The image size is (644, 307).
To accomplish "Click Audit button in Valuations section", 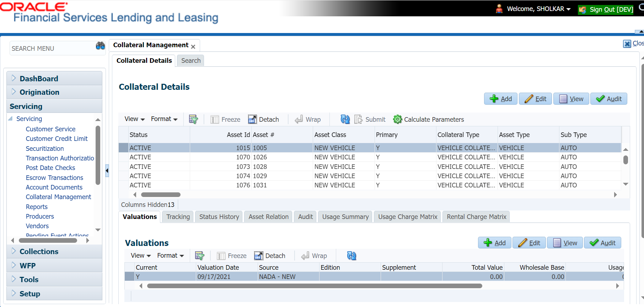I will coord(603,243).
